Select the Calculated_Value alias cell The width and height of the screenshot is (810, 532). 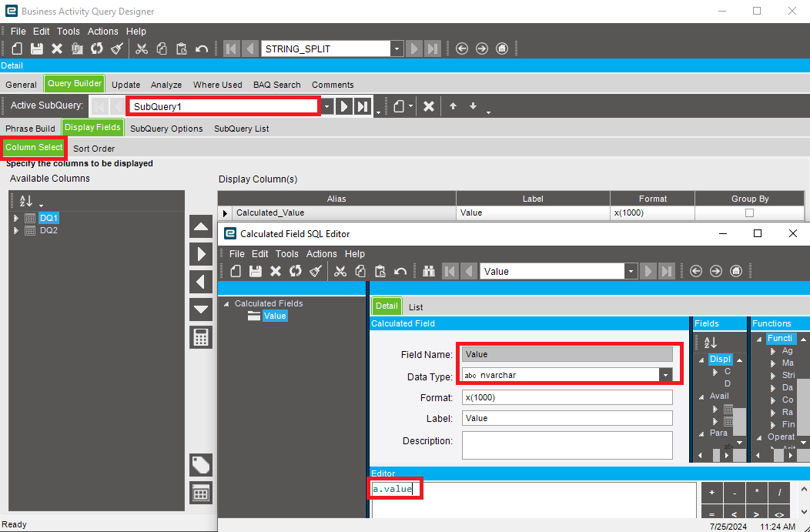343,212
